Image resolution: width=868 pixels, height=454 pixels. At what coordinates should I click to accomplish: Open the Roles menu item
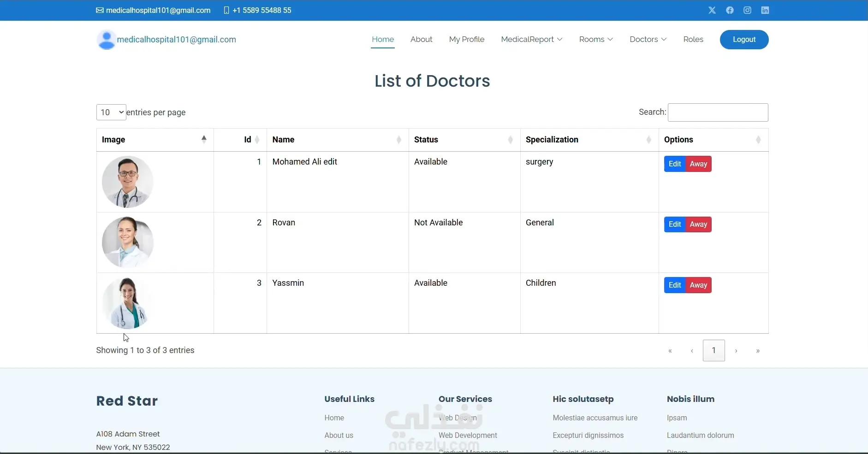tap(693, 40)
